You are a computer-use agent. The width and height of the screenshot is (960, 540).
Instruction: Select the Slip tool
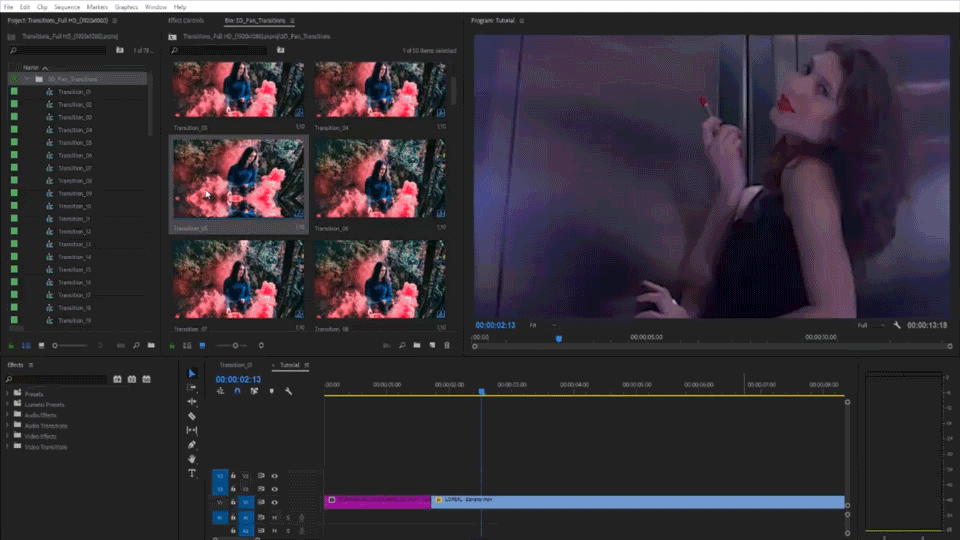click(x=192, y=430)
